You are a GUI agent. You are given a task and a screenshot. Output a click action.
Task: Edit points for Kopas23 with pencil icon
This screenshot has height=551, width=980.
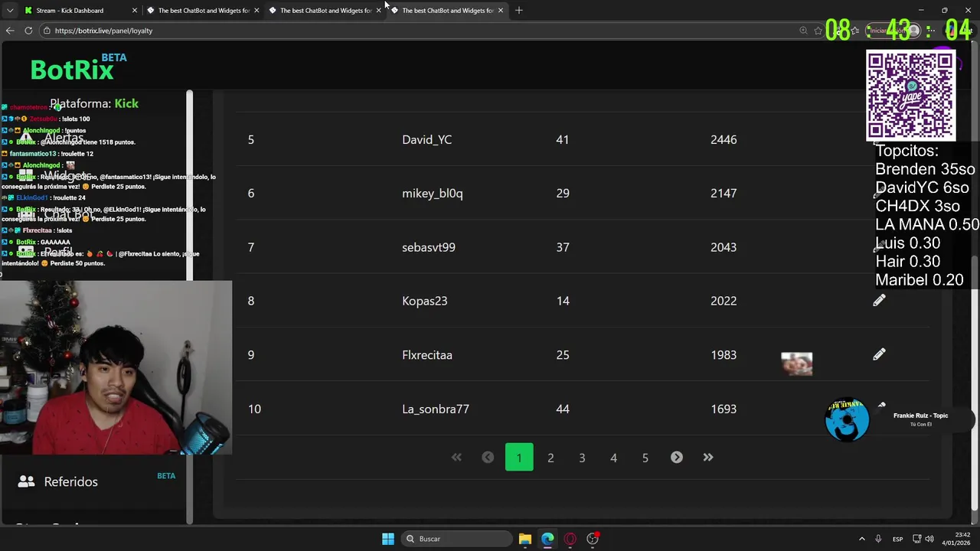coord(879,301)
